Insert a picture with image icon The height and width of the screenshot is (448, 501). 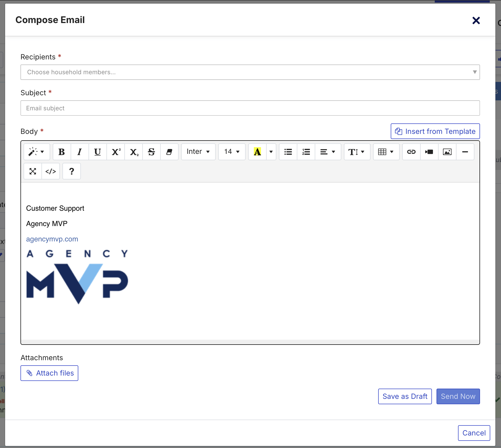coord(447,152)
